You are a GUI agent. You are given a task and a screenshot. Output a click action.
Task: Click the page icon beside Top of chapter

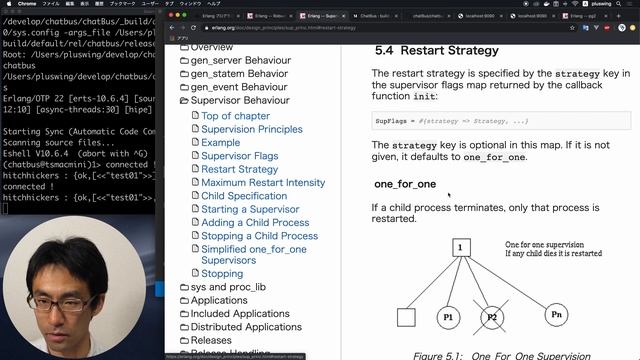[196, 116]
